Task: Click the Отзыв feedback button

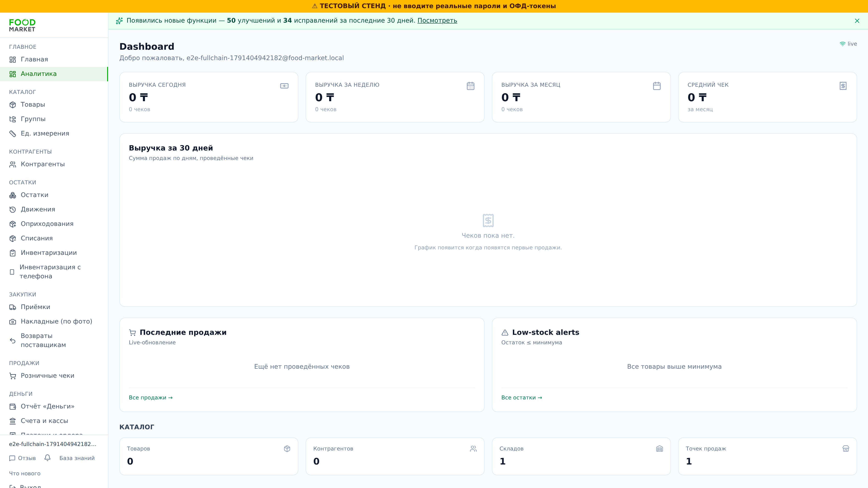Action: pos(23,458)
